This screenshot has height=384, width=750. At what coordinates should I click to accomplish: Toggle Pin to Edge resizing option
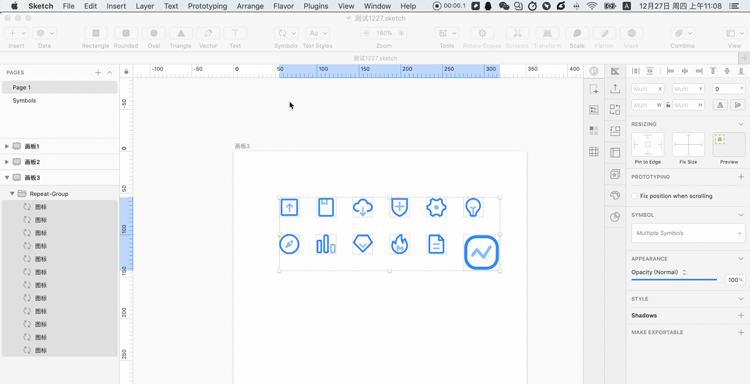click(648, 144)
